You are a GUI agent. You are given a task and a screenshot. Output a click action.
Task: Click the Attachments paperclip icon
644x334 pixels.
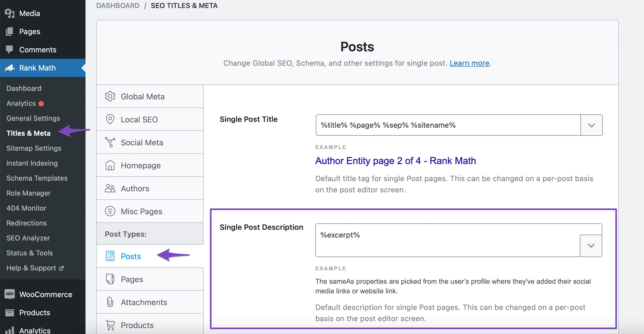click(110, 302)
